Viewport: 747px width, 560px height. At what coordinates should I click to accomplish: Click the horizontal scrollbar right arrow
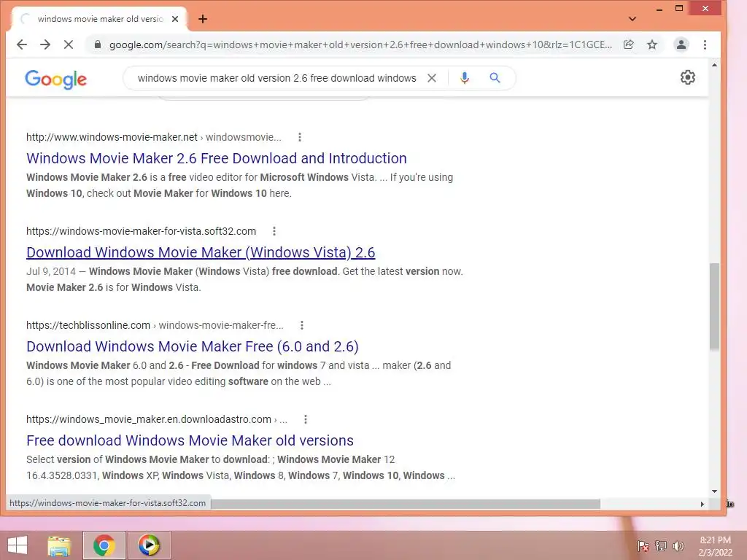[x=703, y=504]
